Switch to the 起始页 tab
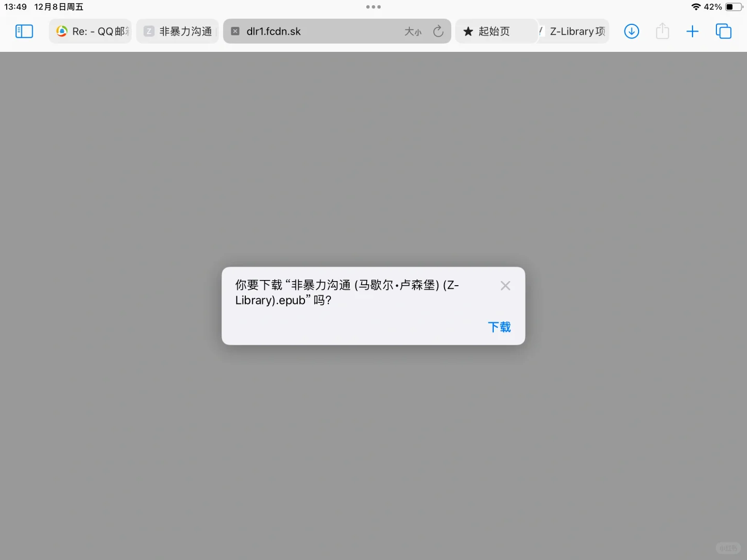Viewport: 747px width, 560px height. [x=496, y=31]
